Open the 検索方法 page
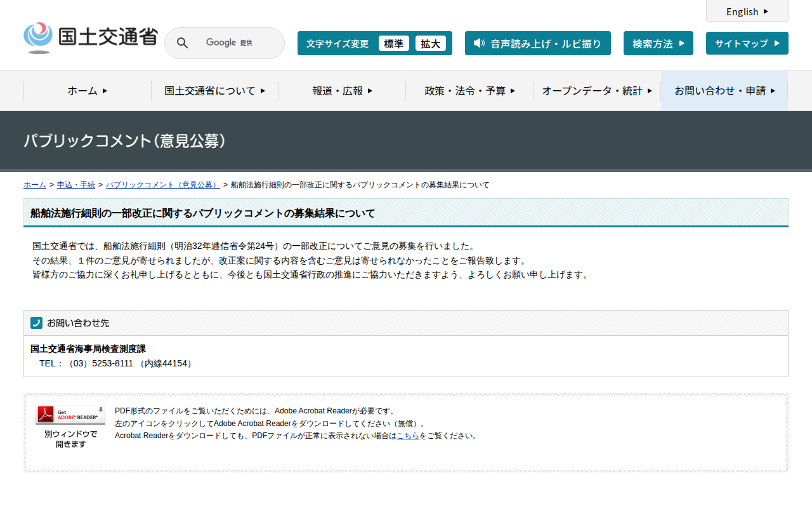Screen dimensions: 812x508 coord(658,43)
